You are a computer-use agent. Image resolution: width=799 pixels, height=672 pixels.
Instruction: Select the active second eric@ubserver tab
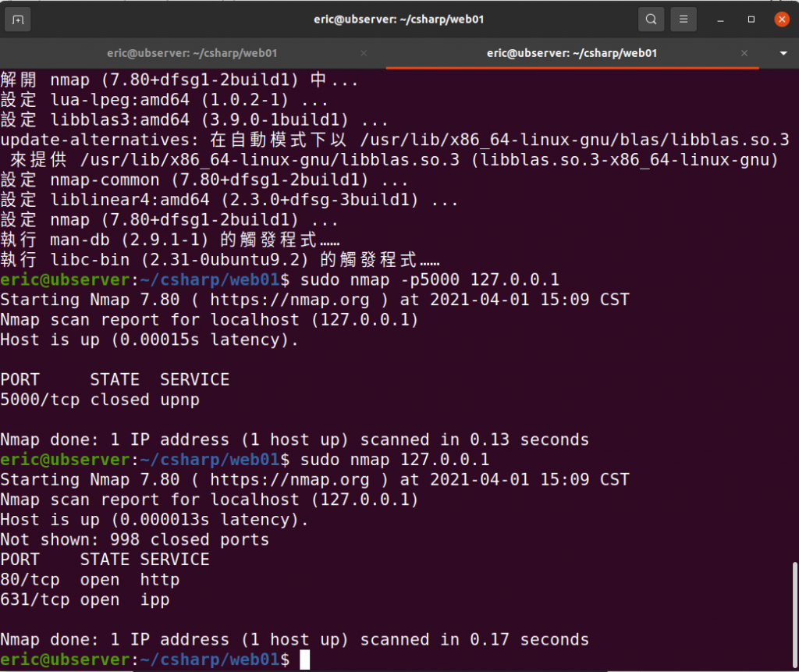click(572, 53)
